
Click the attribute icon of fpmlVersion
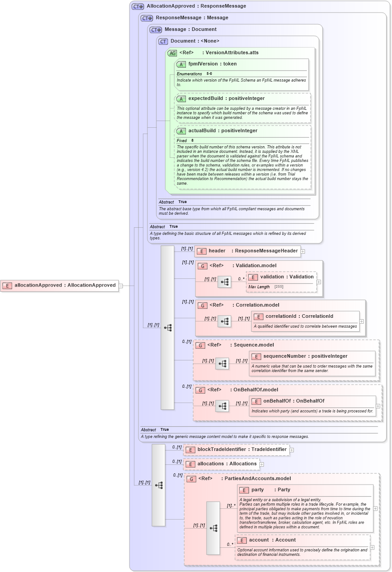(x=181, y=64)
